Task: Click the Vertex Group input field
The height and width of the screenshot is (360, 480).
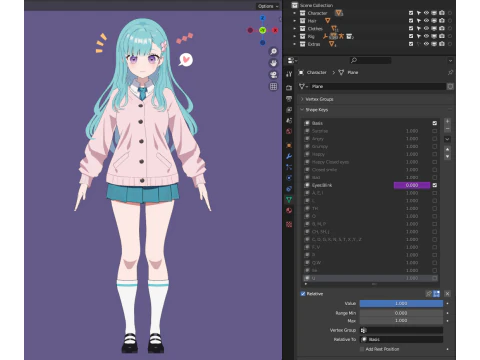Action: point(401,330)
